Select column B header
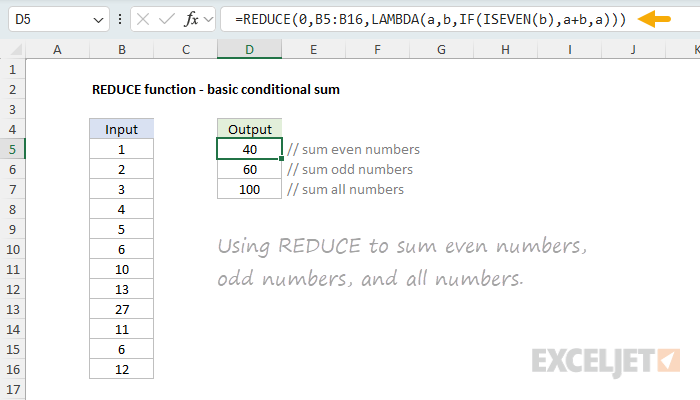 click(x=121, y=50)
